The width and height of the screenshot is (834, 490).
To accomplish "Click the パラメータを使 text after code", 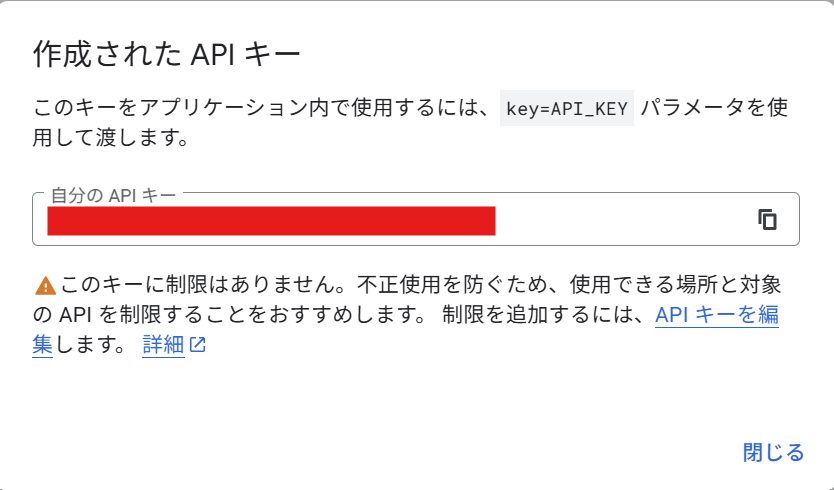I will [715, 109].
